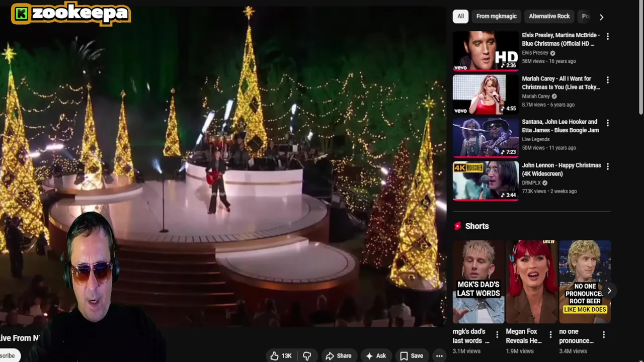This screenshot has width=644, height=362.
Task: Open Santana, John Lee Hooker title link
Action: (560, 126)
